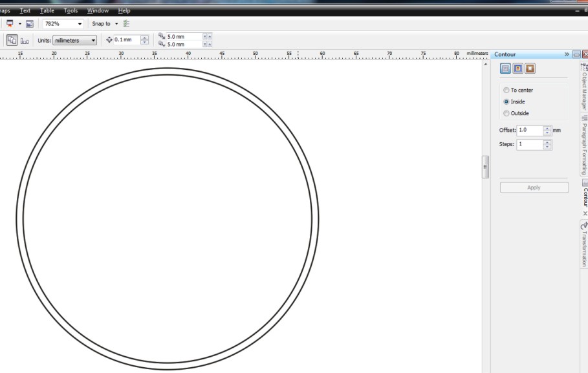The width and height of the screenshot is (588, 373).
Task: Click the horizontal ruler
Action: tap(244, 55)
